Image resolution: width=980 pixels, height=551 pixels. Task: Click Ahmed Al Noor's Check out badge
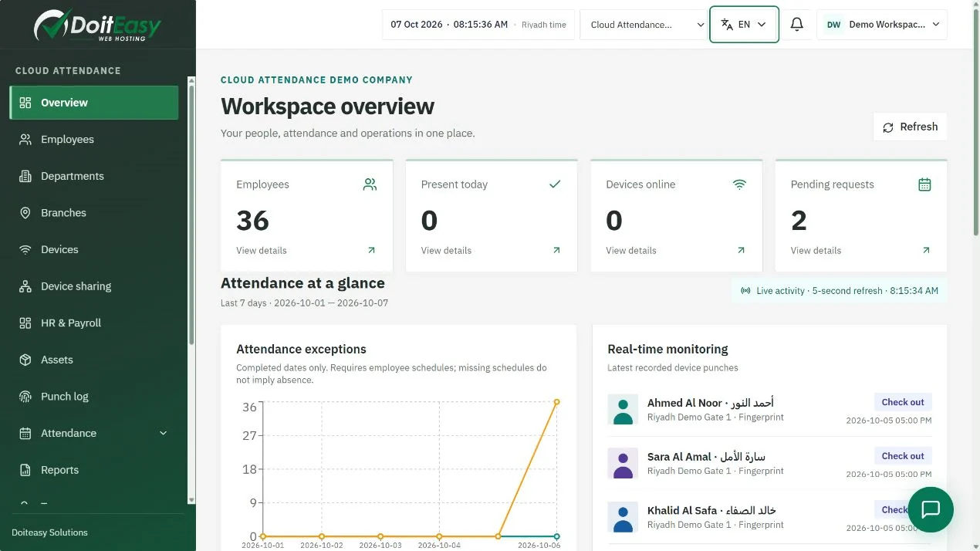tap(903, 402)
